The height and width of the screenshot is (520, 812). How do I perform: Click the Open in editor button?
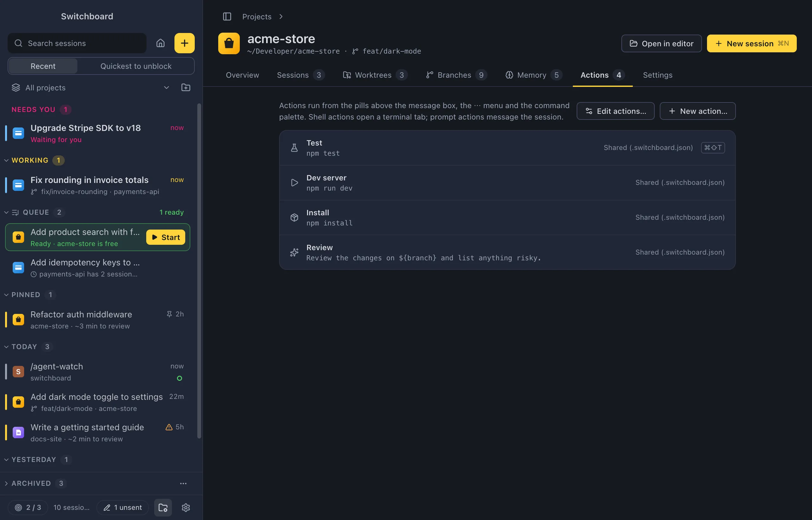(x=661, y=43)
